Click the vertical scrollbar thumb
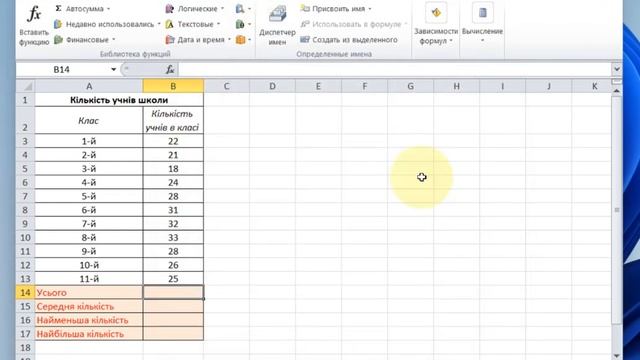This screenshot has height=360, width=640. coord(617,210)
